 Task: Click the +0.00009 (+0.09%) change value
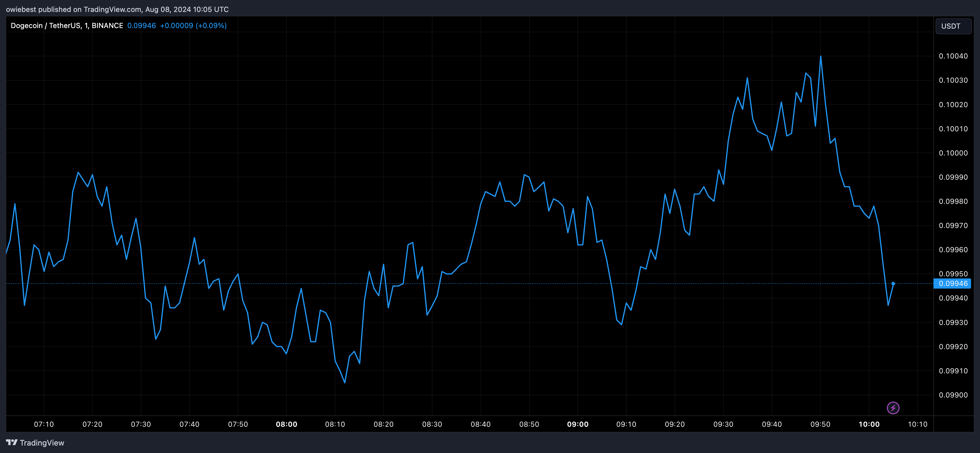point(193,25)
